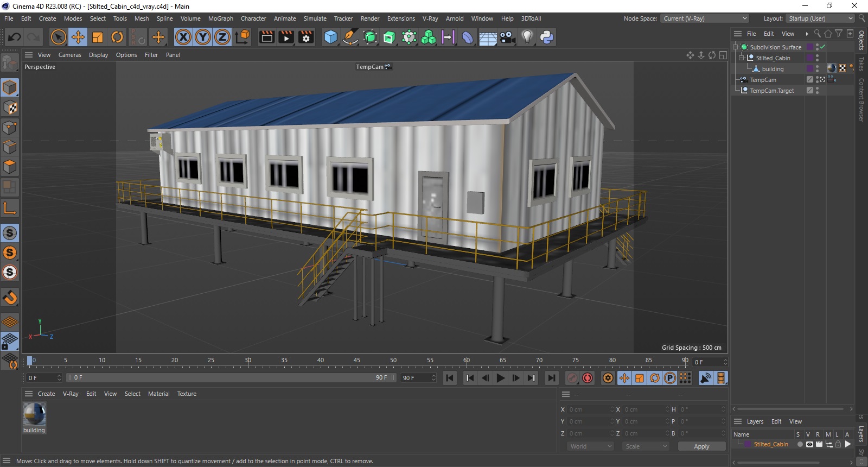
Task: Open the MoGraph menu
Action: tap(221, 18)
